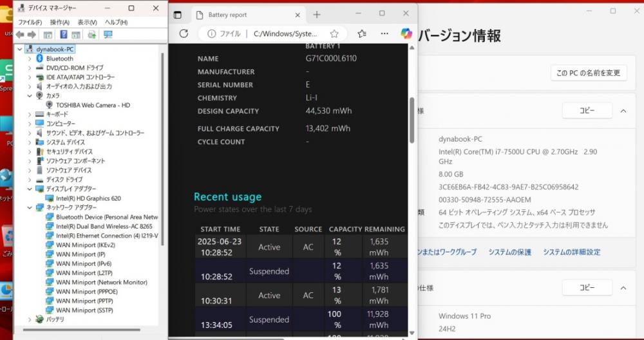Open Edge tab actions menu icon
The width and height of the screenshot is (644, 340).
(178, 15)
